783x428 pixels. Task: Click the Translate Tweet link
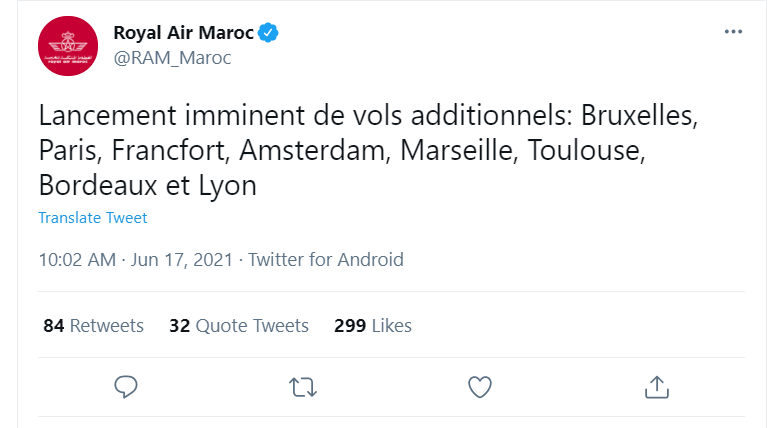pos(92,218)
